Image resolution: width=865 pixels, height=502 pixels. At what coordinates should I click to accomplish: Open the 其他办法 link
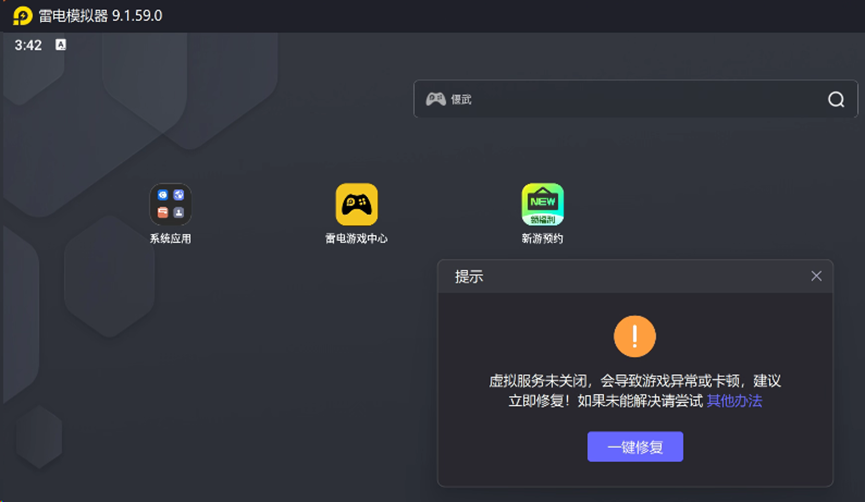pyautogui.click(x=734, y=400)
